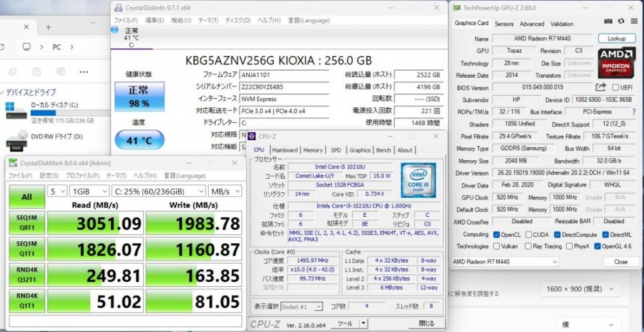Close the current File Explorer tab
The width and height of the screenshot is (644, 332).
26,27
